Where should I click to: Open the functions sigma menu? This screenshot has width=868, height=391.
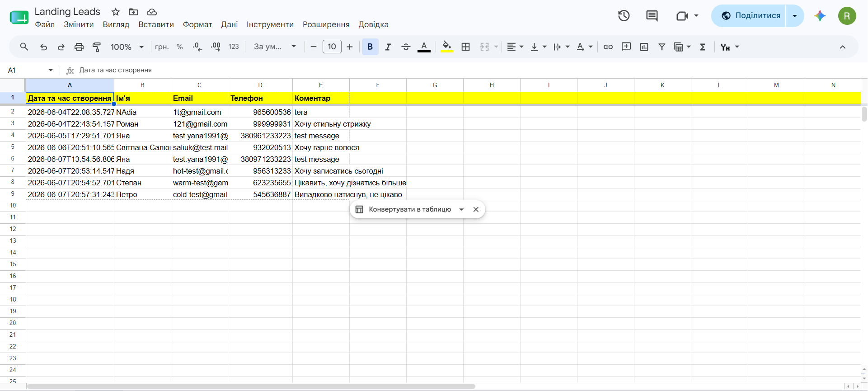[x=703, y=47]
